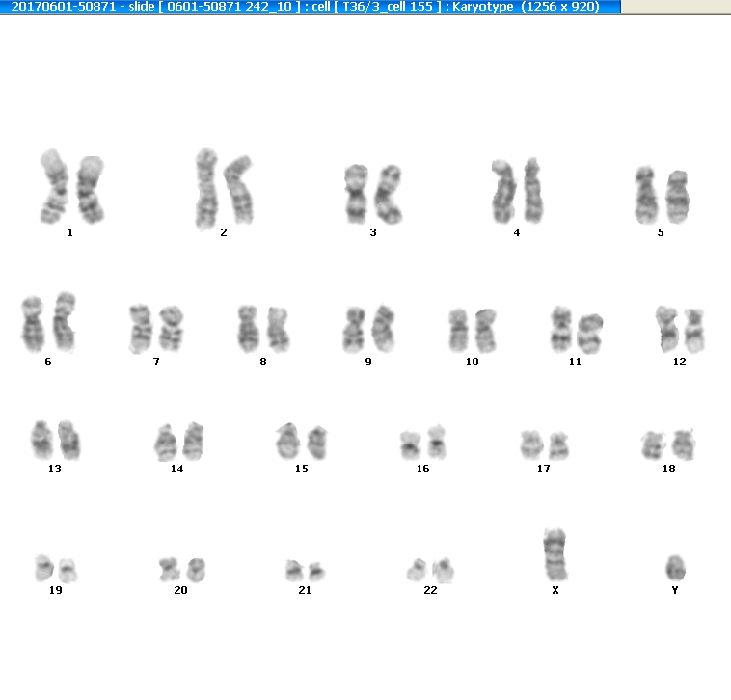This screenshot has height=700, width=731.
Task: Click the label '6' under chromosome pair
Action: coord(48,362)
